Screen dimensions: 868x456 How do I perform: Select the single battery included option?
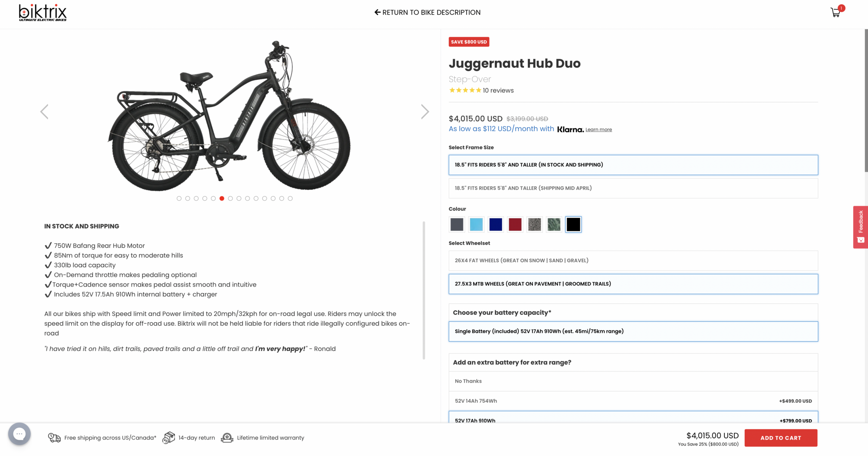[633, 331]
